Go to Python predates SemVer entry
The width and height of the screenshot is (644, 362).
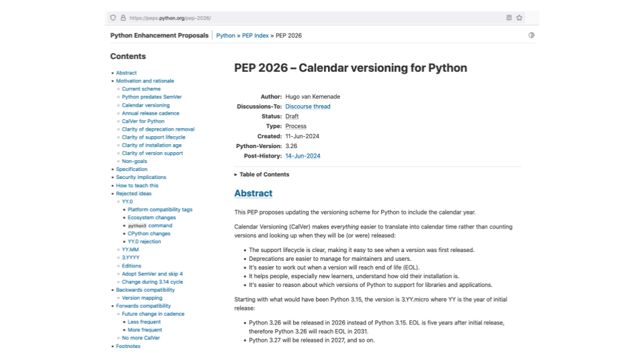[152, 97]
